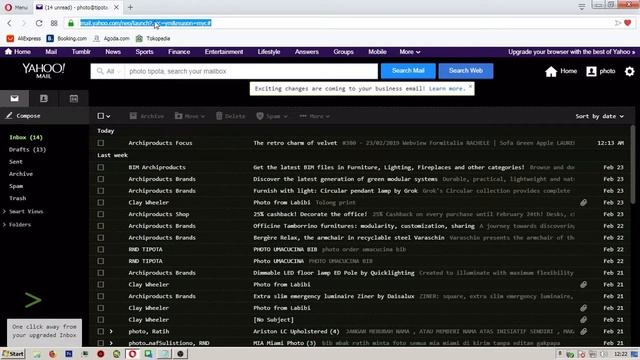Image resolution: width=640 pixels, height=360 pixels.
Task: Tick checkbox for Photo from Labibi Tolong print email
Action: coord(101,202)
